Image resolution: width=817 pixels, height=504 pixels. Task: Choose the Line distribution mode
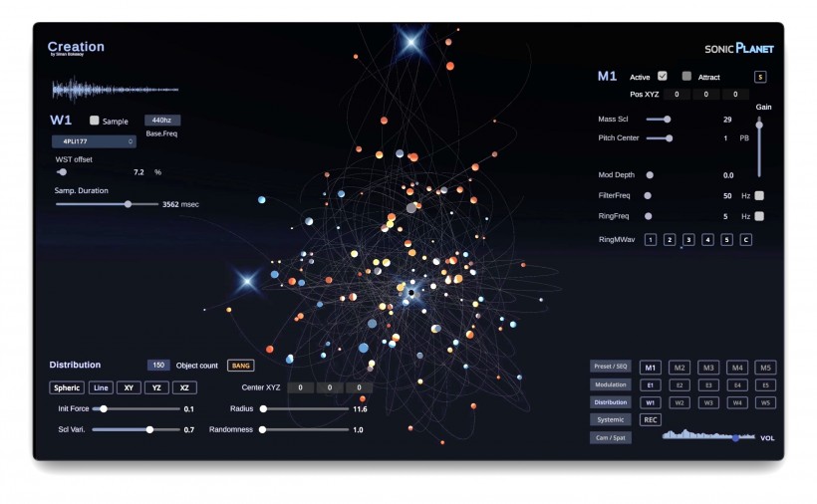tap(101, 387)
